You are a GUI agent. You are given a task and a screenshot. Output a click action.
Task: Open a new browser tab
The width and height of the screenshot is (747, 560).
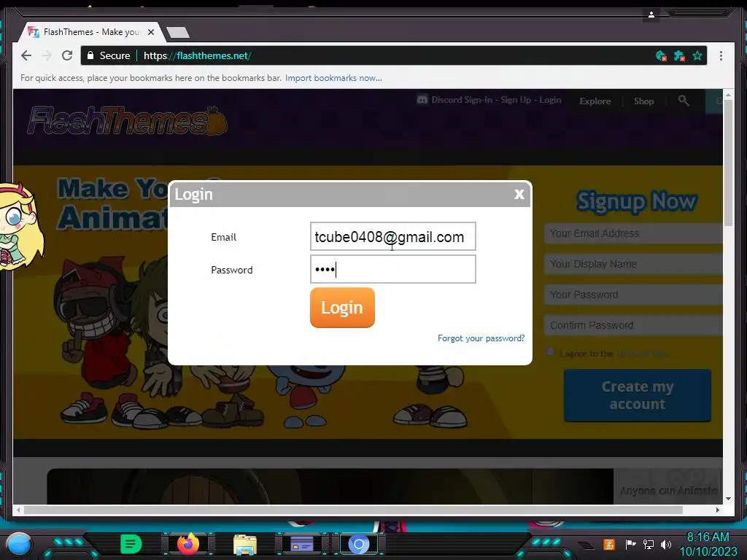[178, 32]
